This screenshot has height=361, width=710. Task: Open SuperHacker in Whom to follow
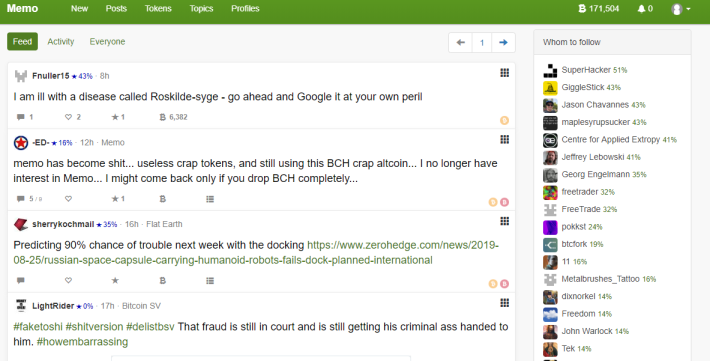[x=586, y=70]
